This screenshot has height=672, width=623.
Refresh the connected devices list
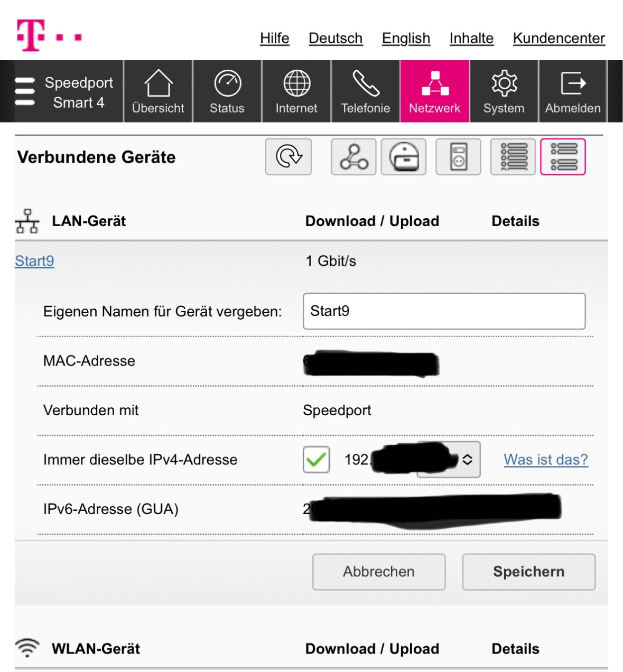coord(289,157)
